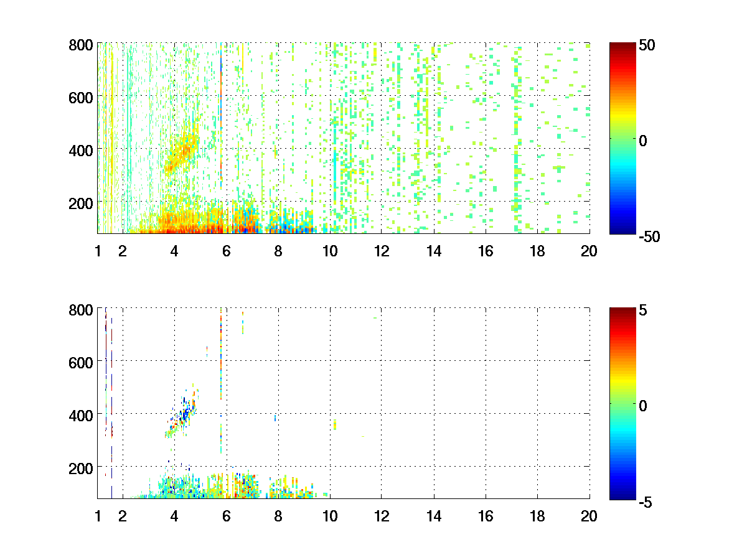747x560 pixels.
Task: Click the '12' x-axis tick under the lower plot
Action: tap(382, 516)
